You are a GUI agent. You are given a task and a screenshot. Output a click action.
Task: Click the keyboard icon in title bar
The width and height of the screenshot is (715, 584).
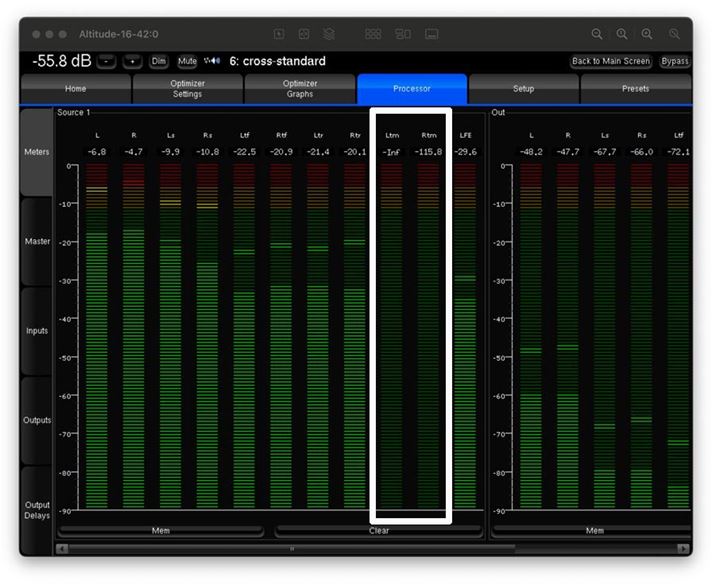(431, 34)
